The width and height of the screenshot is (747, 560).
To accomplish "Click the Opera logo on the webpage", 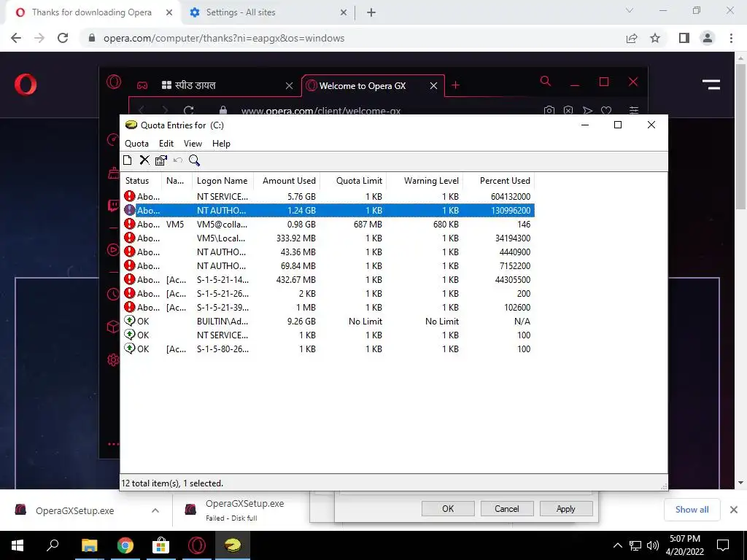I will point(26,85).
